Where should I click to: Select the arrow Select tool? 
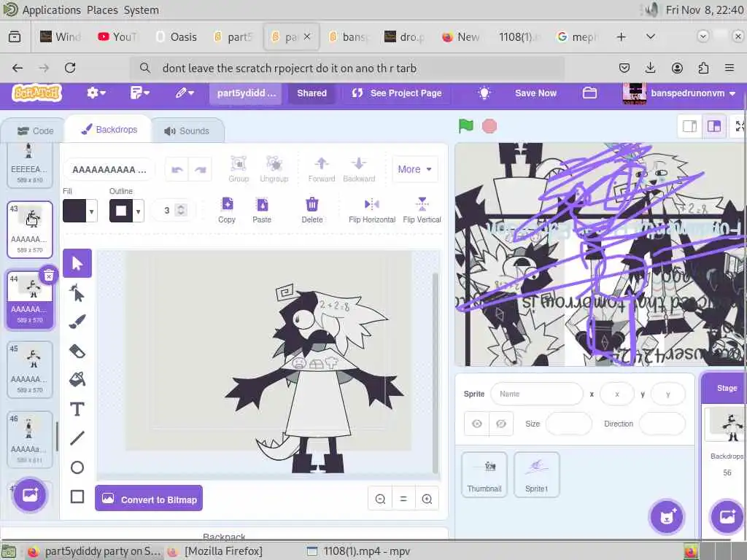pyautogui.click(x=77, y=262)
